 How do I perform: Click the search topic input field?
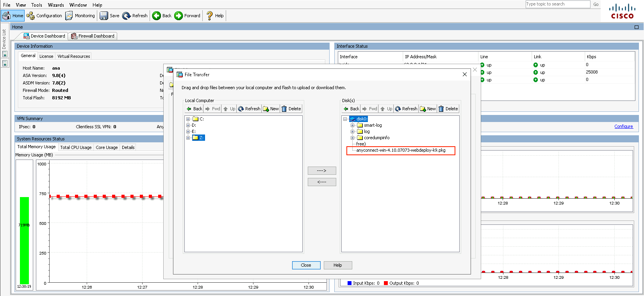[557, 4]
